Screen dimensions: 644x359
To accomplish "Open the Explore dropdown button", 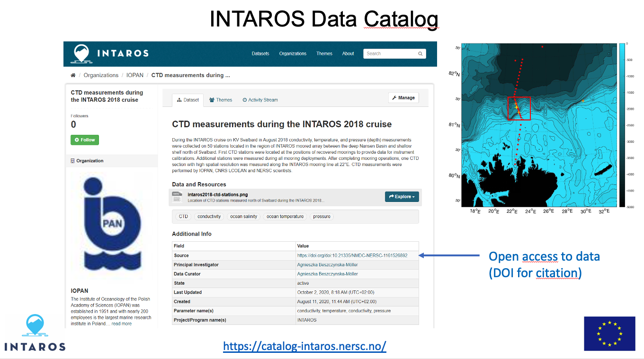I will click(x=402, y=197).
